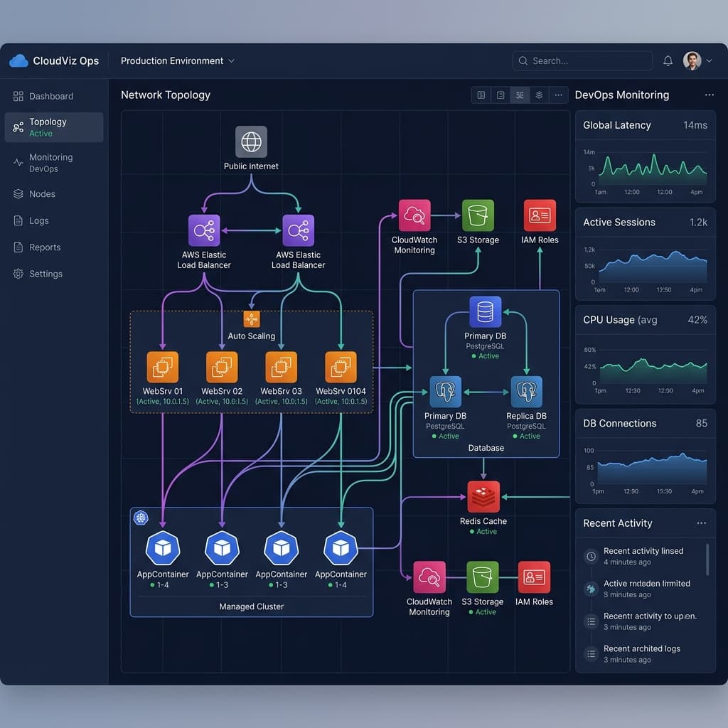Click the bottom IAM Roles node

(534, 577)
